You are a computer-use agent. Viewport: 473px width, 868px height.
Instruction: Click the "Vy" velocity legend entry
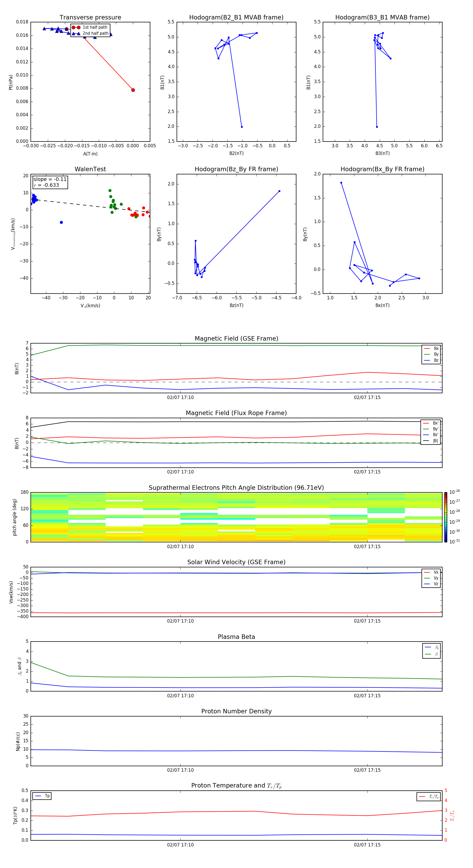pos(431,578)
